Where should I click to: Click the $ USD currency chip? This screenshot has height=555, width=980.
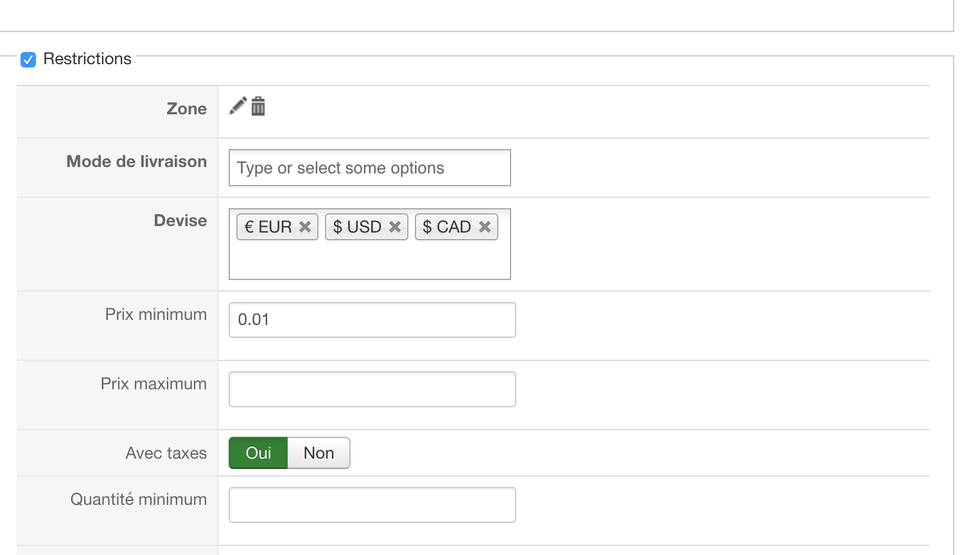click(357, 227)
